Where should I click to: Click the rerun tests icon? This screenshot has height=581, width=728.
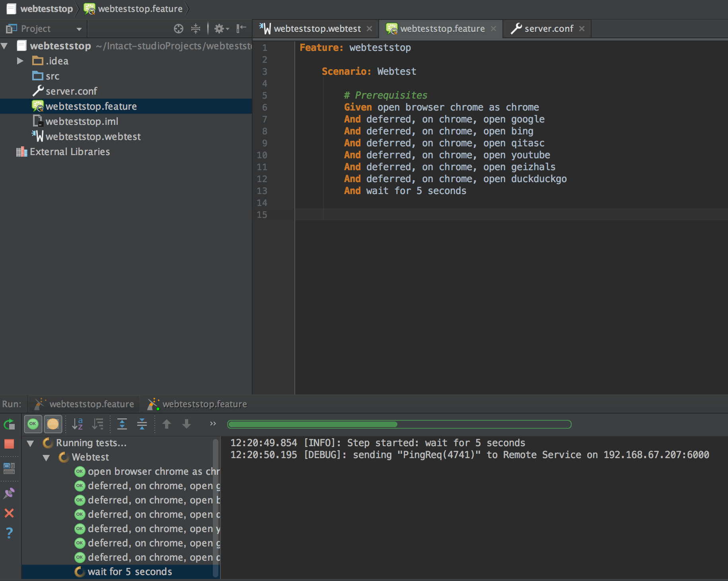pos(9,424)
